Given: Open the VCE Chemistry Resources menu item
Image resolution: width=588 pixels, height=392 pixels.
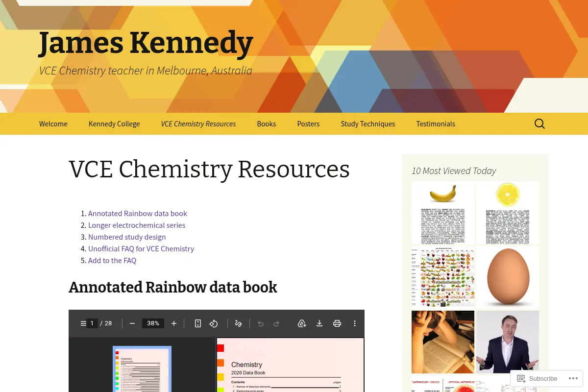Looking at the screenshot, I should coord(198,124).
